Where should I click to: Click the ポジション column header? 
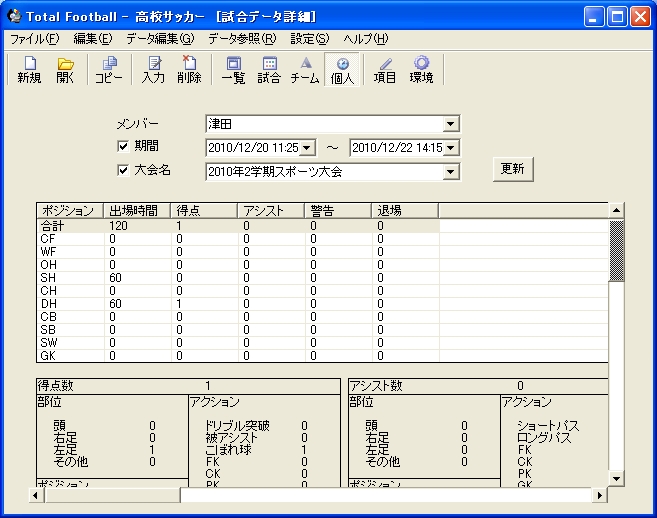tap(70, 210)
